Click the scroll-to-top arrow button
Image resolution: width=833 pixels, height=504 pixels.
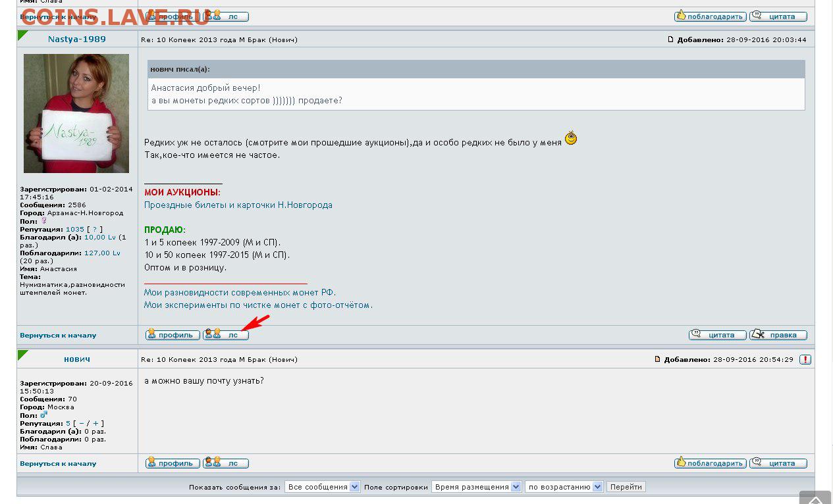[x=815, y=497]
